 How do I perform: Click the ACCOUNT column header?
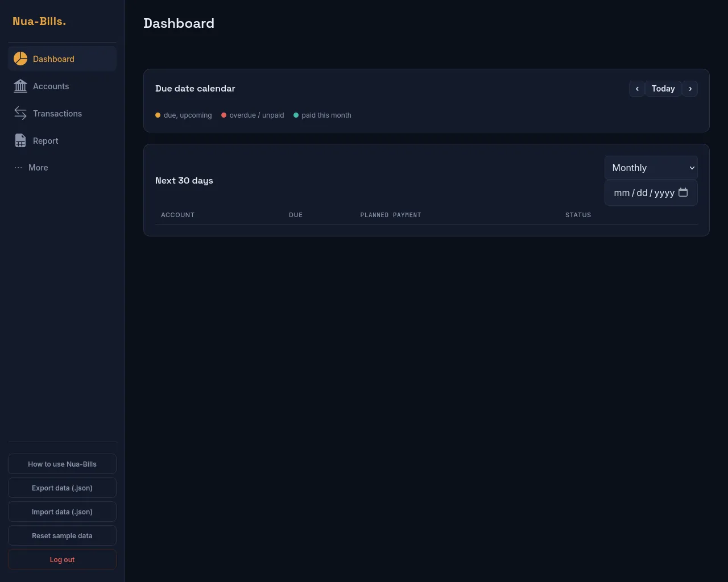177,215
